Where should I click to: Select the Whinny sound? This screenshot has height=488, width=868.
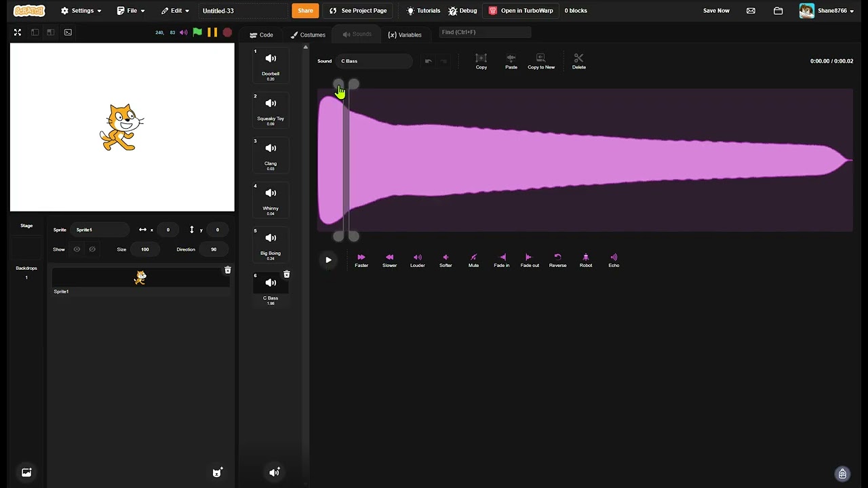(x=271, y=200)
